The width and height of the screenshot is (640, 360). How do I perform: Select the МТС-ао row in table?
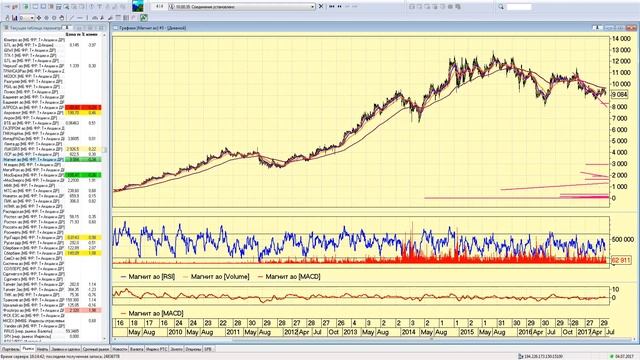click(x=52, y=191)
